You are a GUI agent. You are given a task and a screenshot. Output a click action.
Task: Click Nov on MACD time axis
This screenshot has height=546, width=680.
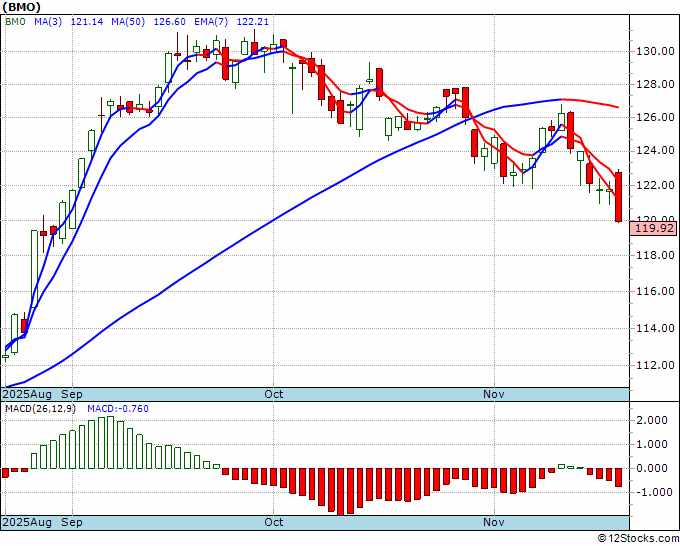pos(494,522)
